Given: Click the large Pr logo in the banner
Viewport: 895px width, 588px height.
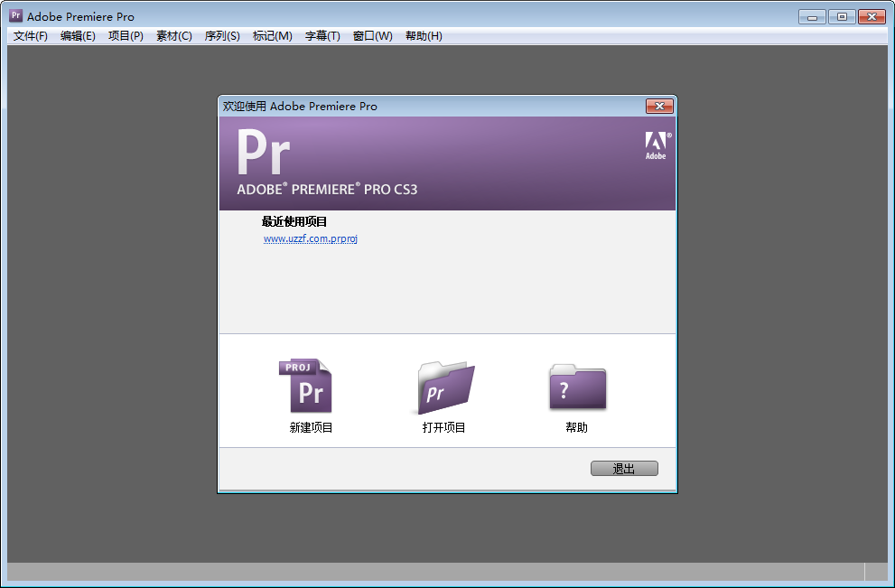Looking at the screenshot, I should point(266,153).
